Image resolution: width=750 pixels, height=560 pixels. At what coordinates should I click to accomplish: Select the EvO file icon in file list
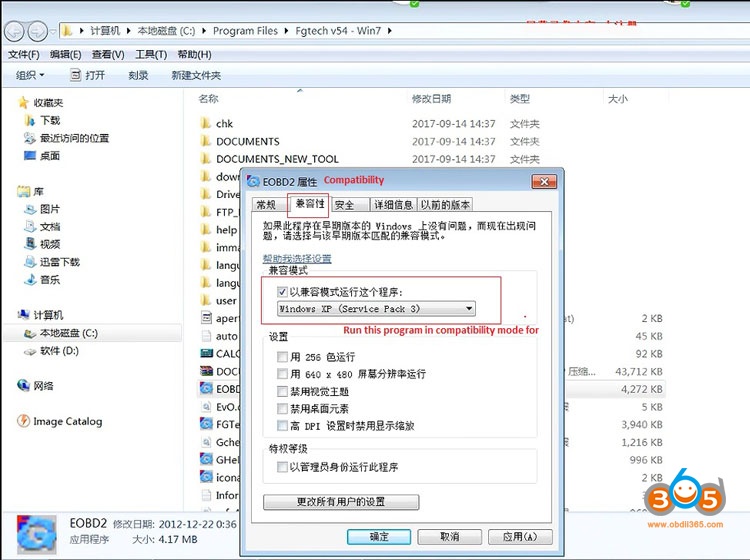click(206, 406)
